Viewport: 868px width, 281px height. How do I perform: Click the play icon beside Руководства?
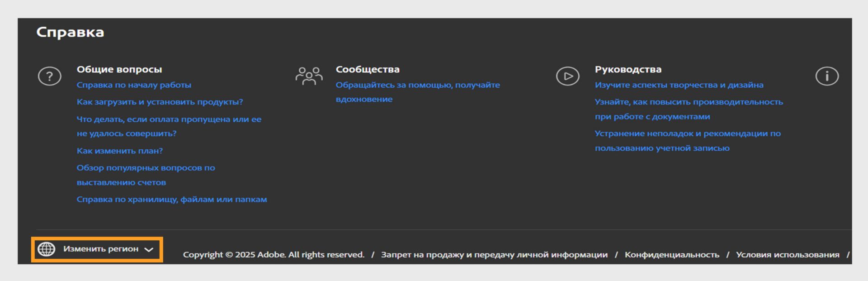click(567, 76)
